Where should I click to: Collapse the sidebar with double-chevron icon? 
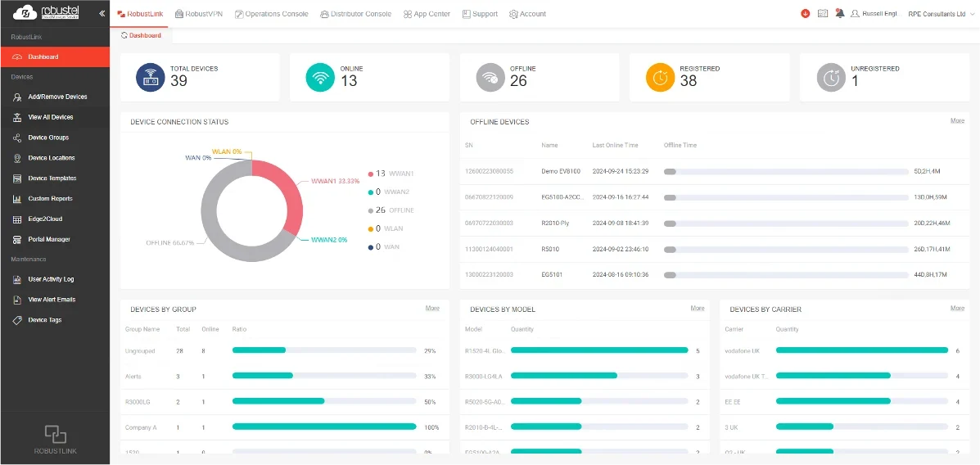[102, 13]
